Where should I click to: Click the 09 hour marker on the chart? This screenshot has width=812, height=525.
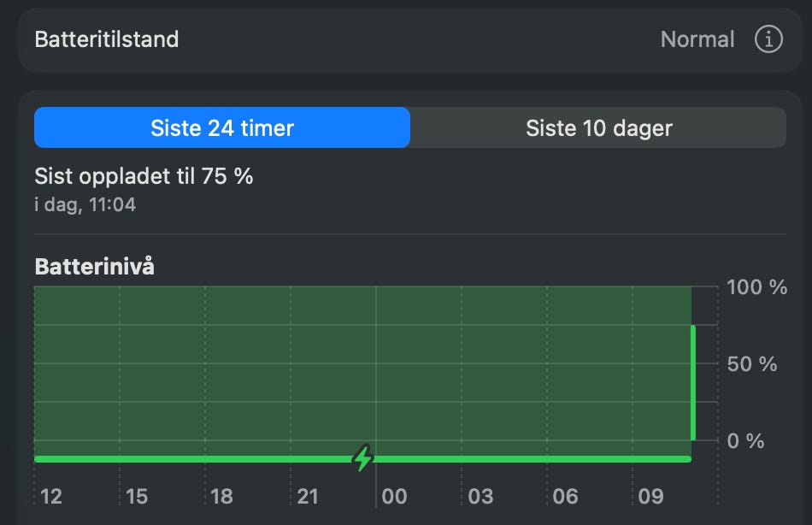tap(651, 497)
